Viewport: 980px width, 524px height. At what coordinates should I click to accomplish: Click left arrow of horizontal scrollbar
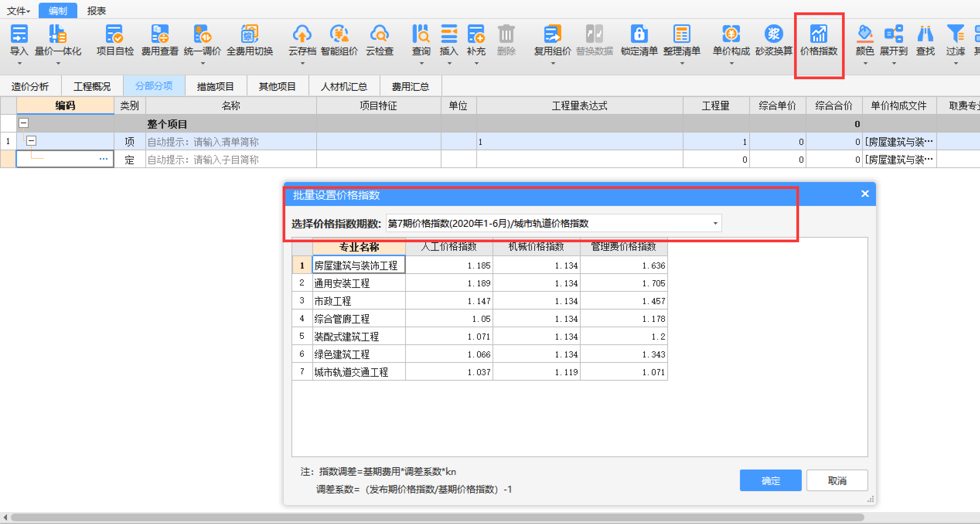pyautogui.click(x=5, y=517)
